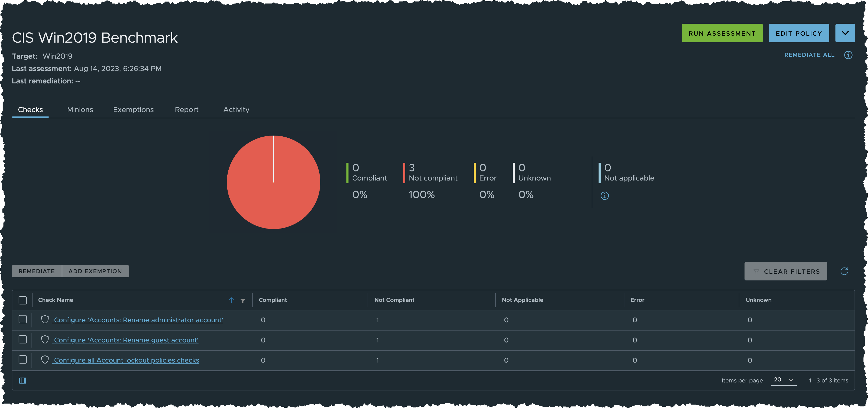
Task: Open the column toggle icon in table footer
Action: [22, 380]
